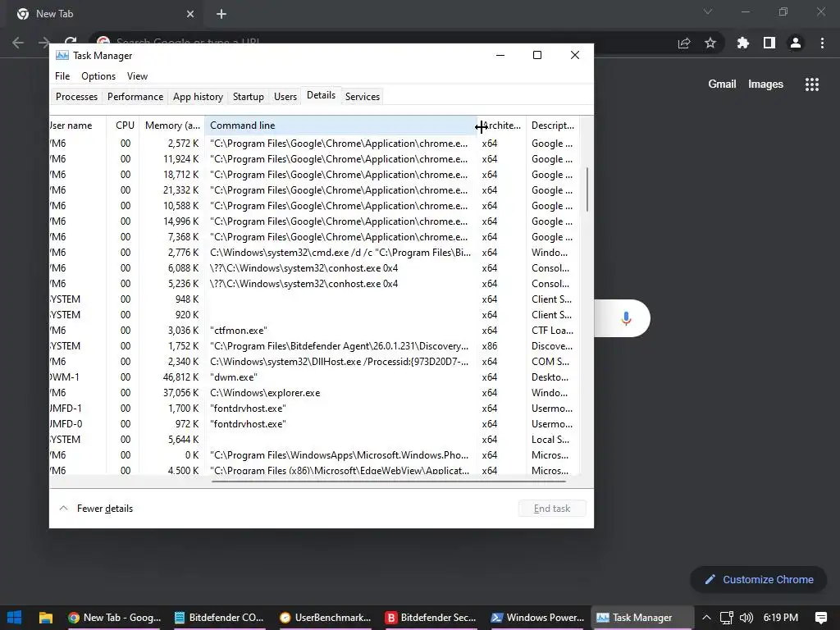Click the vertical scrollbar in Task Manager

[x=587, y=189]
